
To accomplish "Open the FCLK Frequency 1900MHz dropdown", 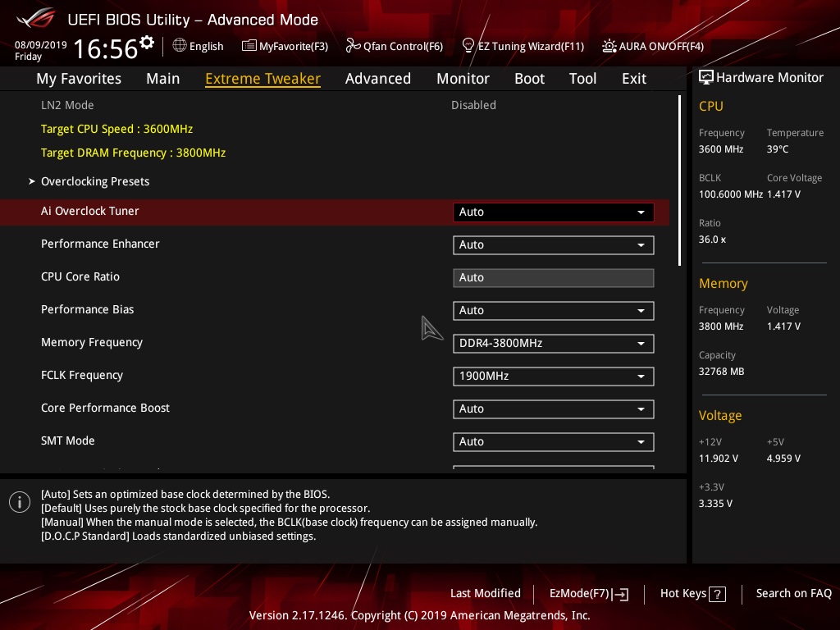I will (x=554, y=376).
